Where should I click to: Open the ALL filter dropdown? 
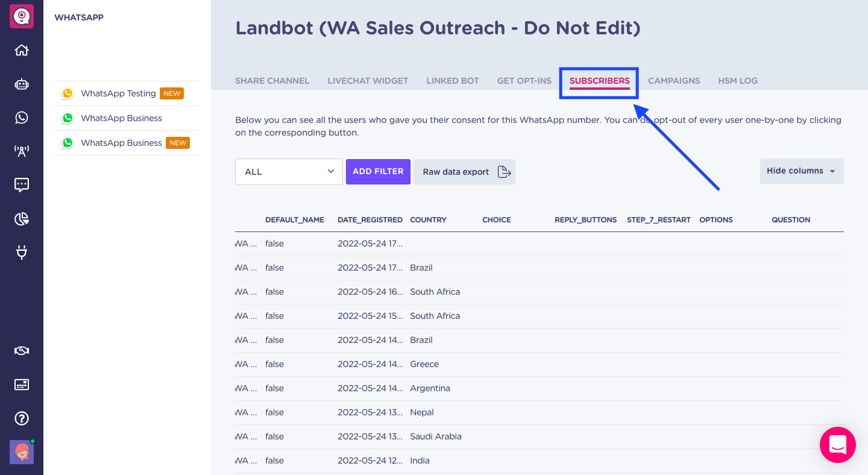pos(289,172)
